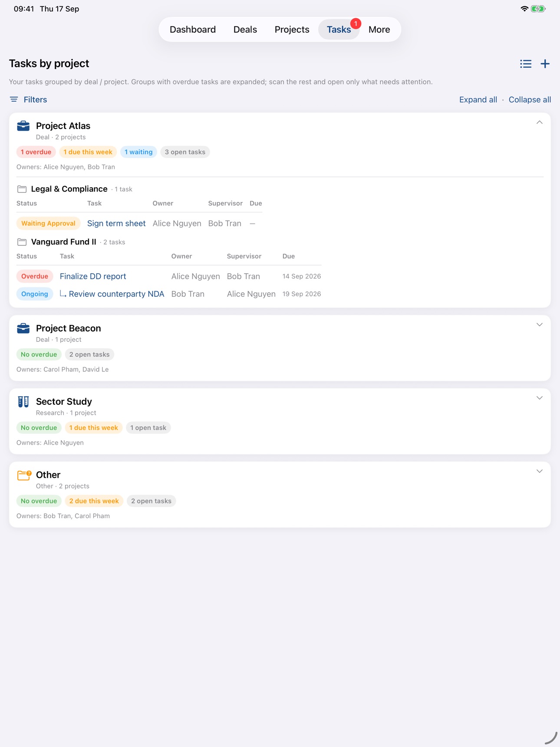This screenshot has width=560, height=747.
Task: Click the Project Atlas briefcase icon
Action: [x=23, y=126]
